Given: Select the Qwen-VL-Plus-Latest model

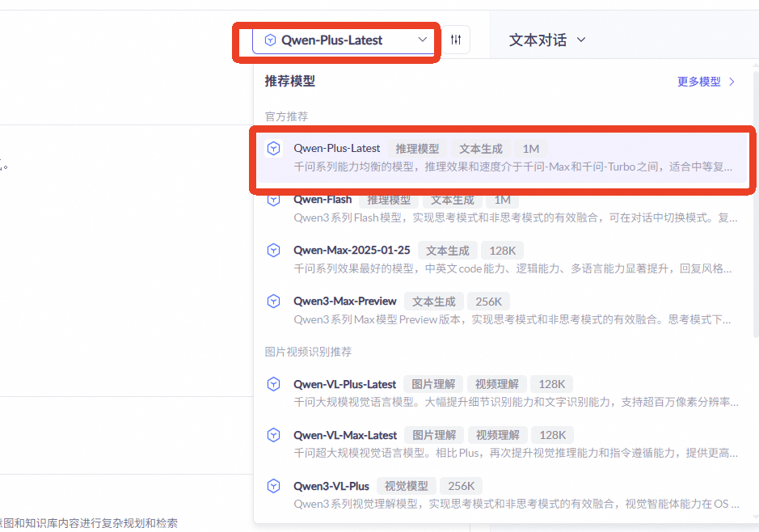Looking at the screenshot, I should pyautogui.click(x=503, y=393).
